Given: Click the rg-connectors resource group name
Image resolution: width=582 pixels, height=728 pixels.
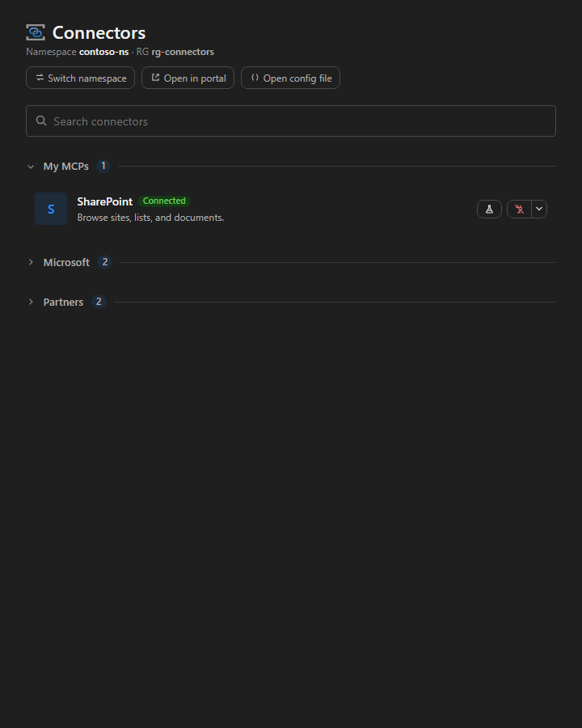Looking at the screenshot, I should click(183, 52).
